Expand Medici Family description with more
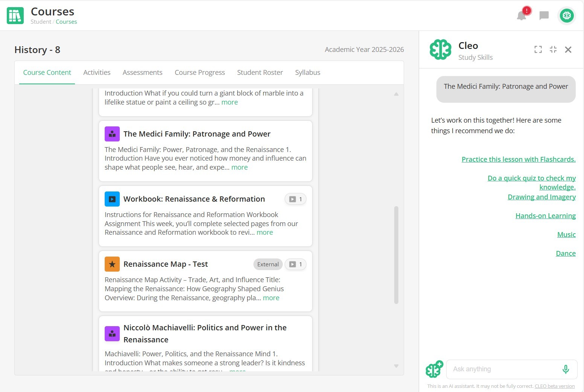Image resolution: width=584 pixels, height=392 pixels. tap(239, 167)
